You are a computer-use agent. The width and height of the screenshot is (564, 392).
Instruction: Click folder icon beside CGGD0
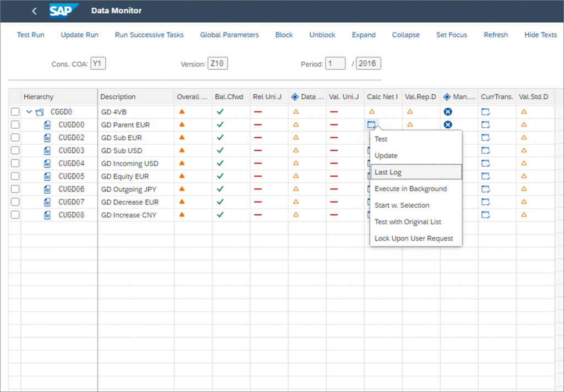pos(40,112)
